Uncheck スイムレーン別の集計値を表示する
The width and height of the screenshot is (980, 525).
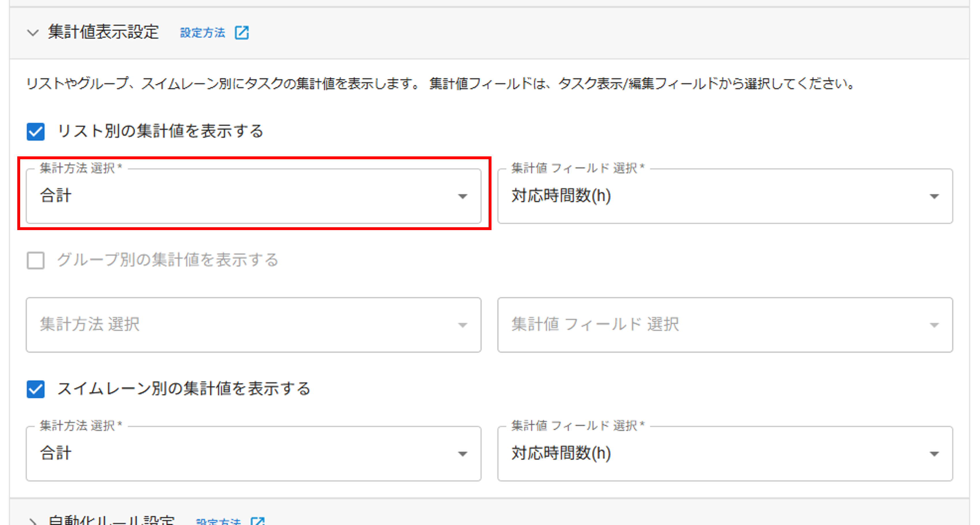[35, 389]
